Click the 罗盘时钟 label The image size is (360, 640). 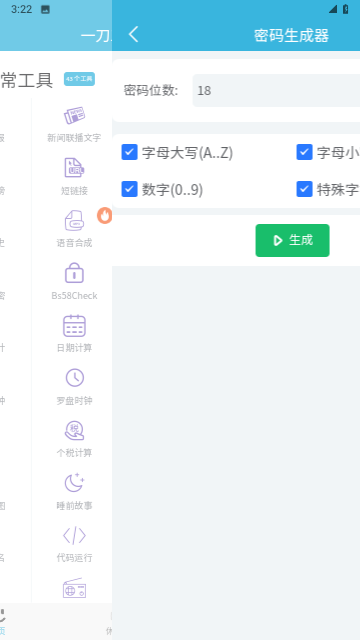(x=74, y=400)
